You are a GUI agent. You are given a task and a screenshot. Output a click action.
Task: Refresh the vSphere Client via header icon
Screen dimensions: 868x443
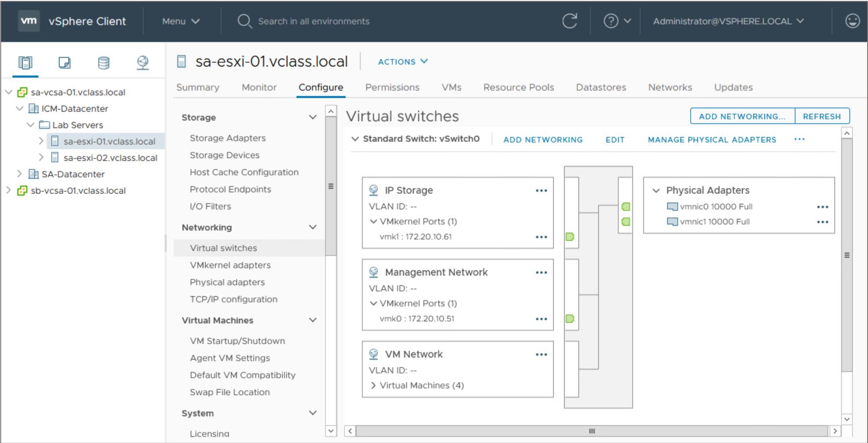point(570,21)
